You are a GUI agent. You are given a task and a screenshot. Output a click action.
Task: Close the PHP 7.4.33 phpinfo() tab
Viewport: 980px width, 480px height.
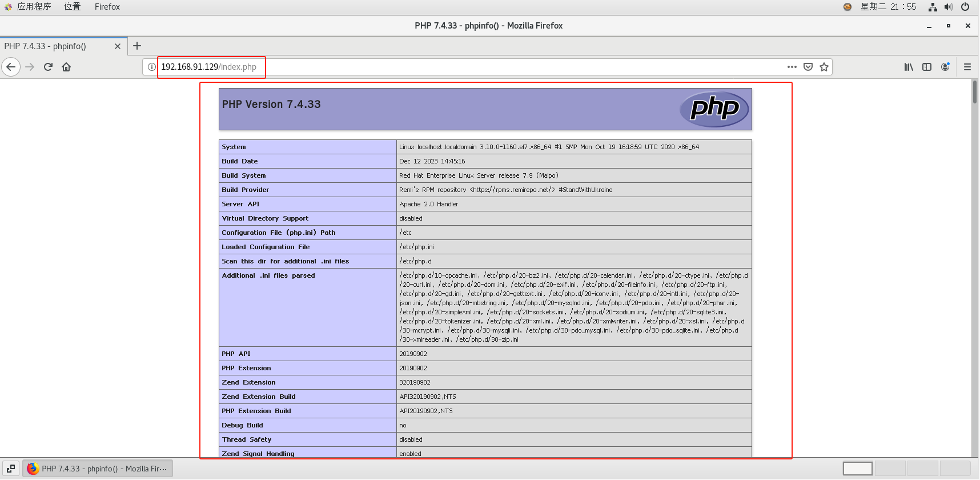(118, 46)
